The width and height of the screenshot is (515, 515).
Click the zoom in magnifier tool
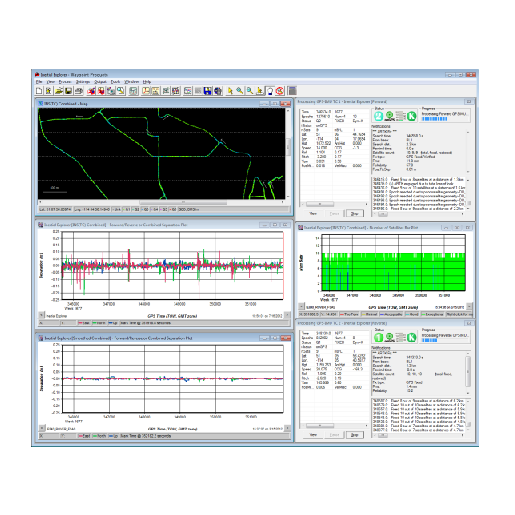239,91
